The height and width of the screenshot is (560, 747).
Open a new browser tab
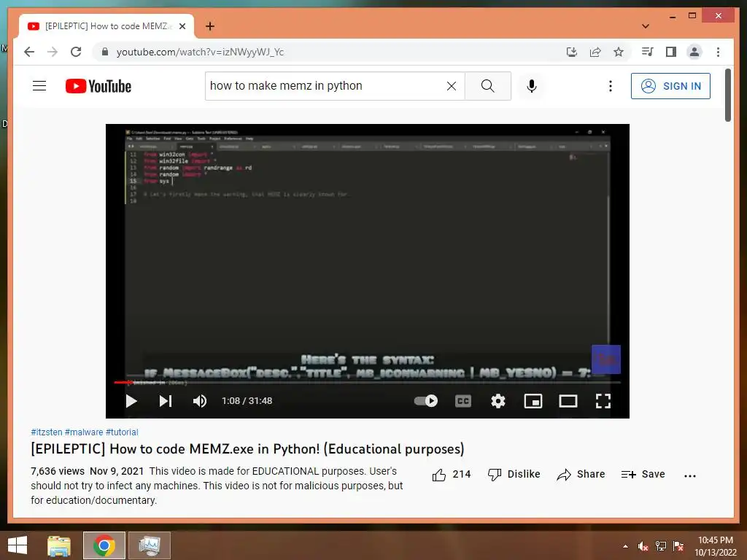(x=210, y=26)
